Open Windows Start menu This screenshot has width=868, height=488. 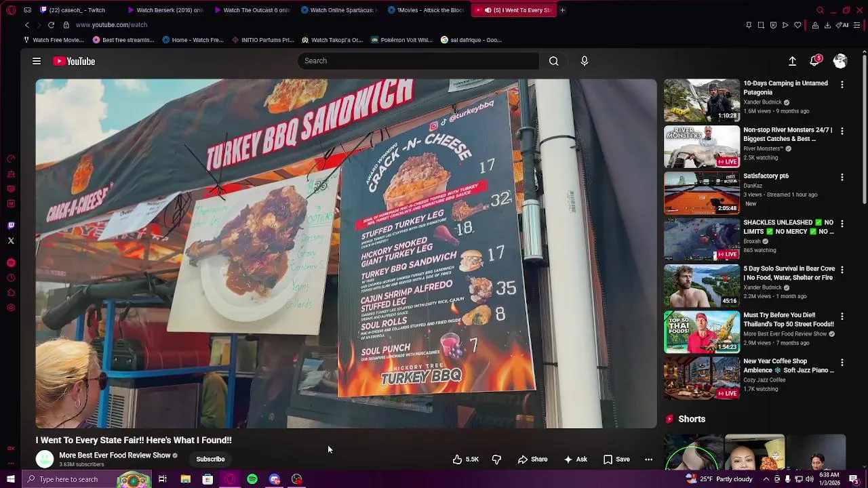click(11, 479)
